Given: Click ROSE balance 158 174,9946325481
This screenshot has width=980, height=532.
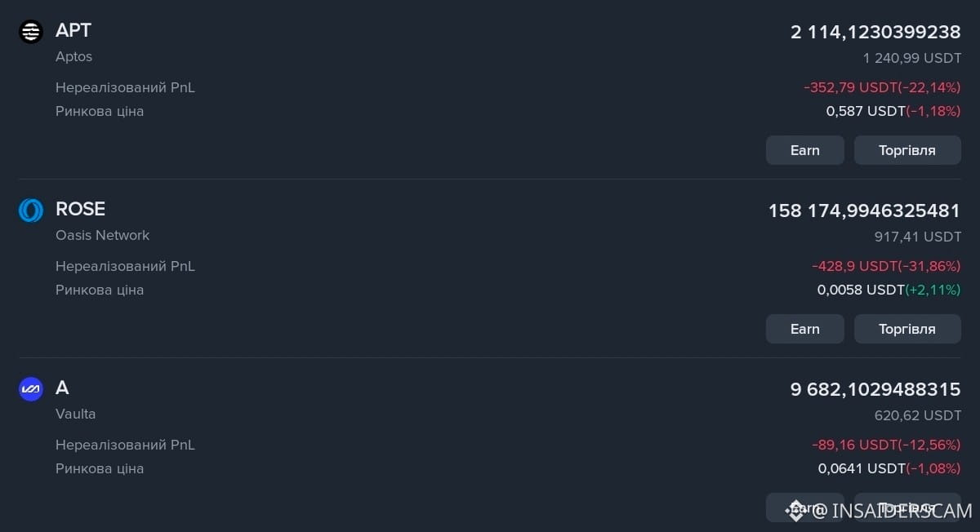Looking at the screenshot, I should pos(864,211).
